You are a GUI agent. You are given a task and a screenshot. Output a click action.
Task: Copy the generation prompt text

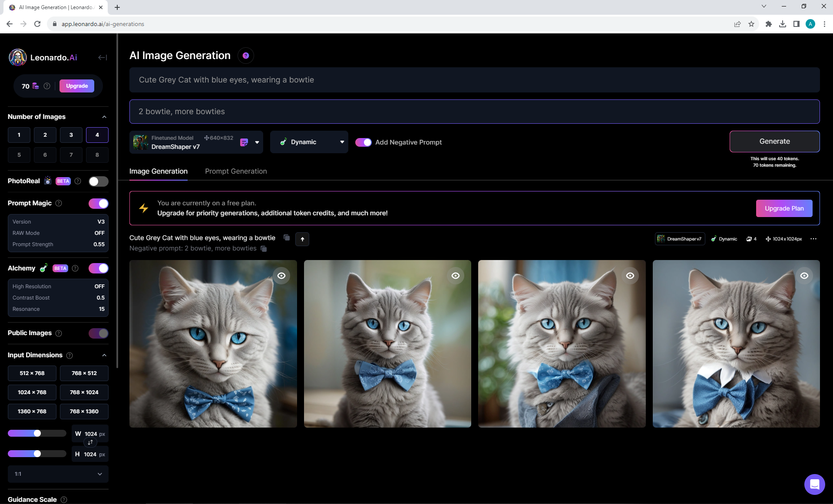[287, 237]
